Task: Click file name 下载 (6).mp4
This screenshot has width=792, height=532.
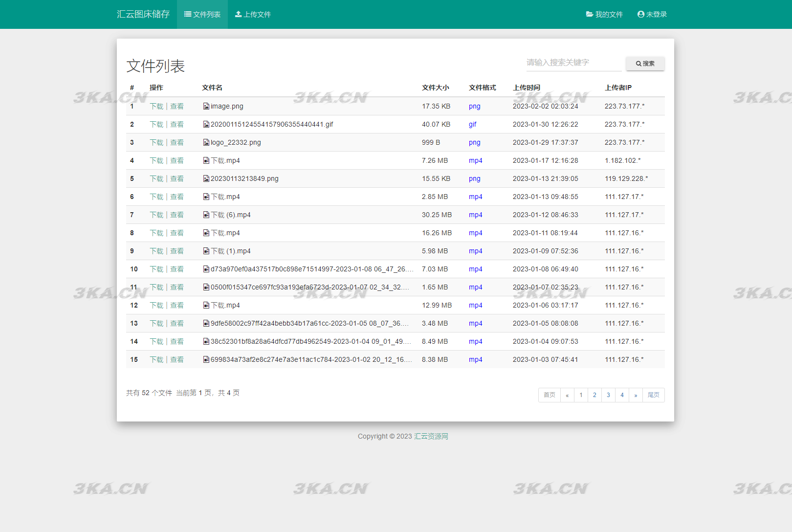Action: click(x=231, y=215)
